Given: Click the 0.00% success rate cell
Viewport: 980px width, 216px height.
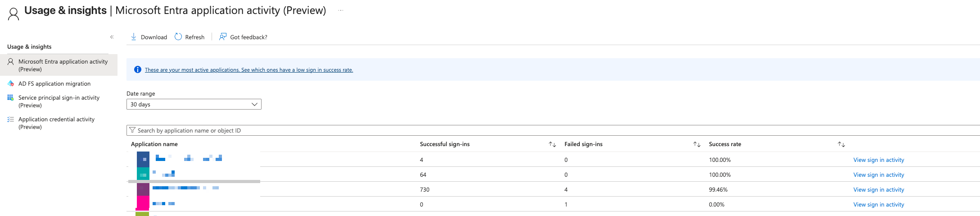Looking at the screenshot, I should (x=717, y=204).
